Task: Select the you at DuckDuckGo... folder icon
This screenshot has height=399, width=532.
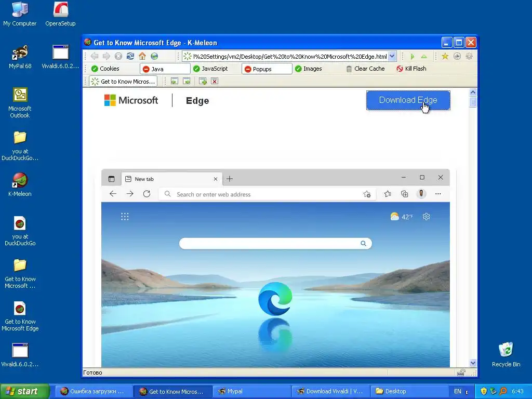Action: pyautogui.click(x=20, y=145)
